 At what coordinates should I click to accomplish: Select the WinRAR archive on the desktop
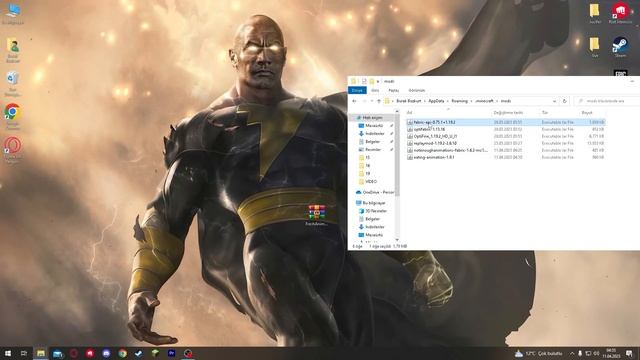point(317,215)
